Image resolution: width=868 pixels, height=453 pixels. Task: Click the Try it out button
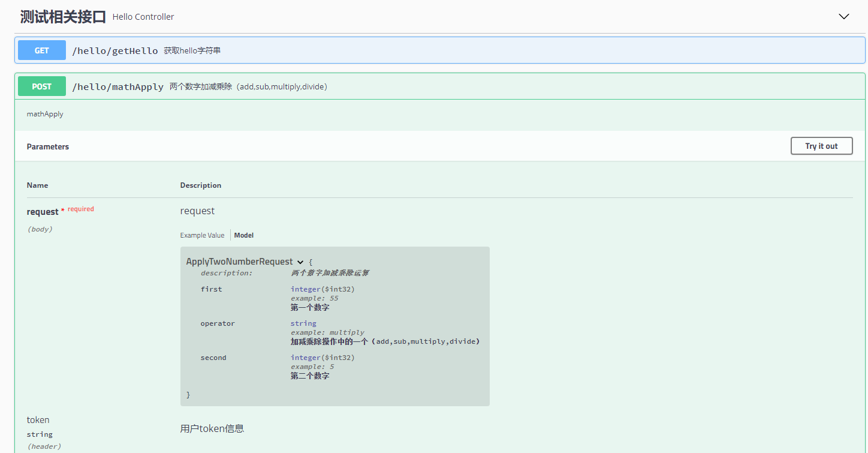pyautogui.click(x=821, y=146)
